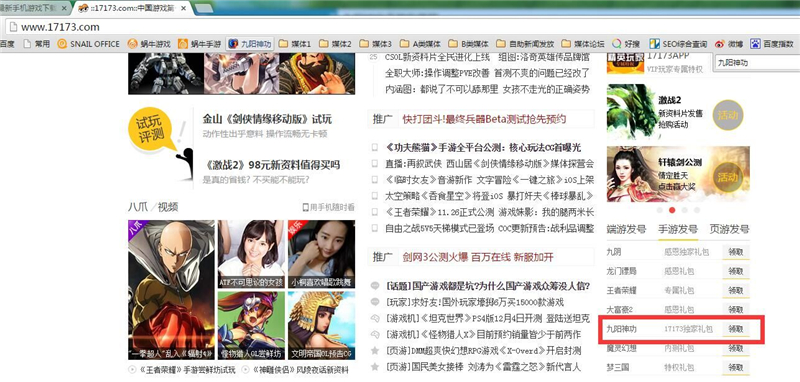This screenshot has width=800, height=382.
Task: Open the 好搜 bookmark
Action: coord(626,44)
